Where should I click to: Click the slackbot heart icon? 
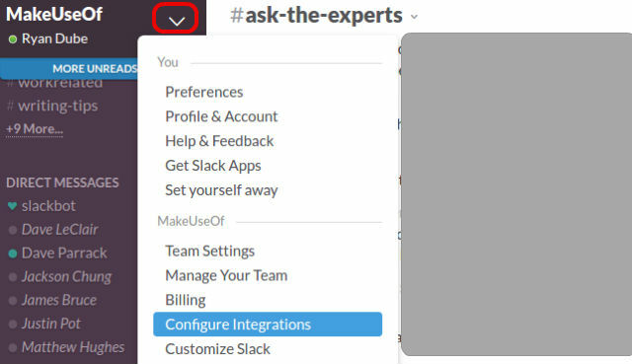point(13,206)
